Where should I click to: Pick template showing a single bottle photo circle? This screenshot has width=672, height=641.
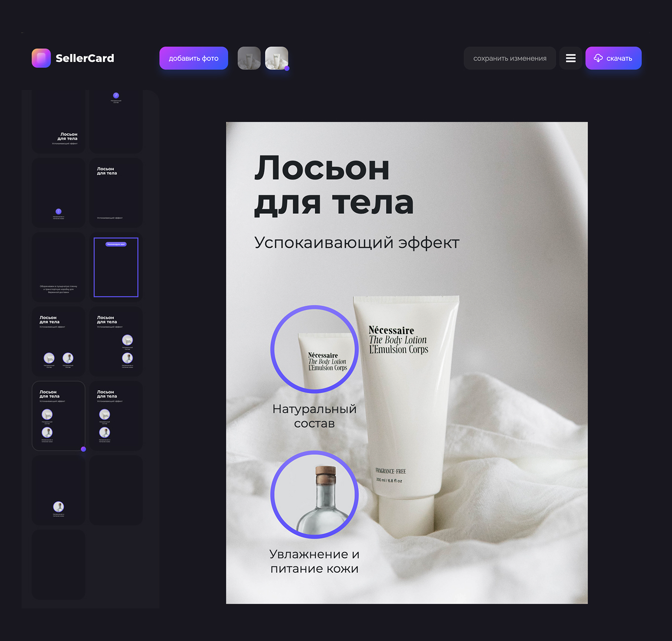coord(58,490)
